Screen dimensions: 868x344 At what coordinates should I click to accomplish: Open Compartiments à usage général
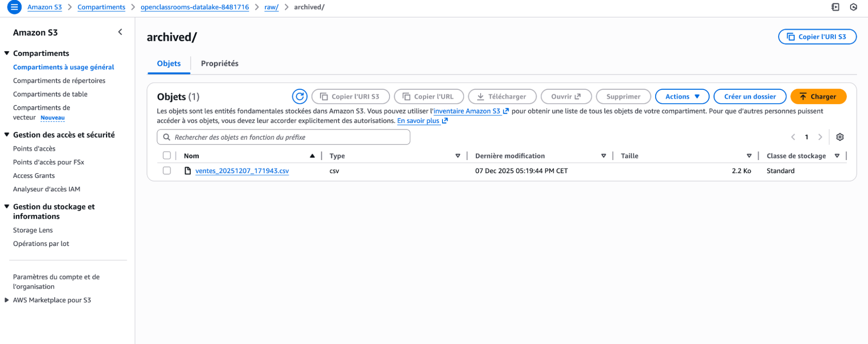(x=63, y=67)
